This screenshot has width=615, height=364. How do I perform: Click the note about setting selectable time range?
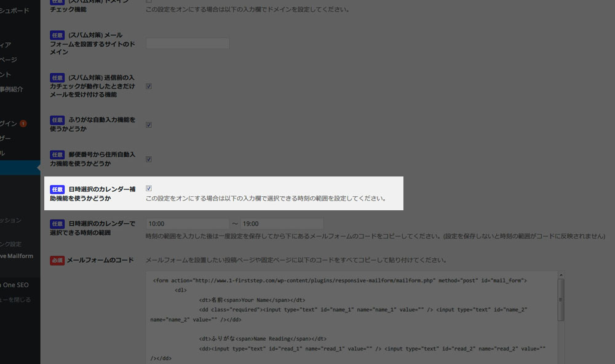click(x=266, y=199)
